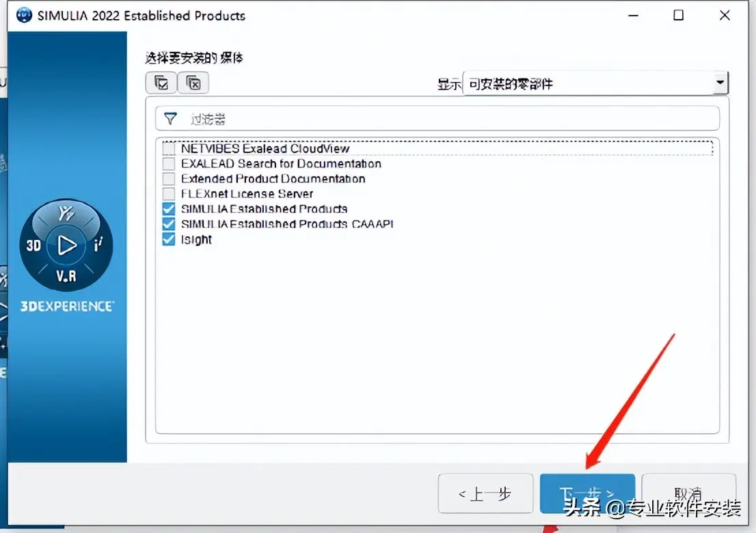
Task: Check Extended Product Documentation
Action: pos(168,179)
